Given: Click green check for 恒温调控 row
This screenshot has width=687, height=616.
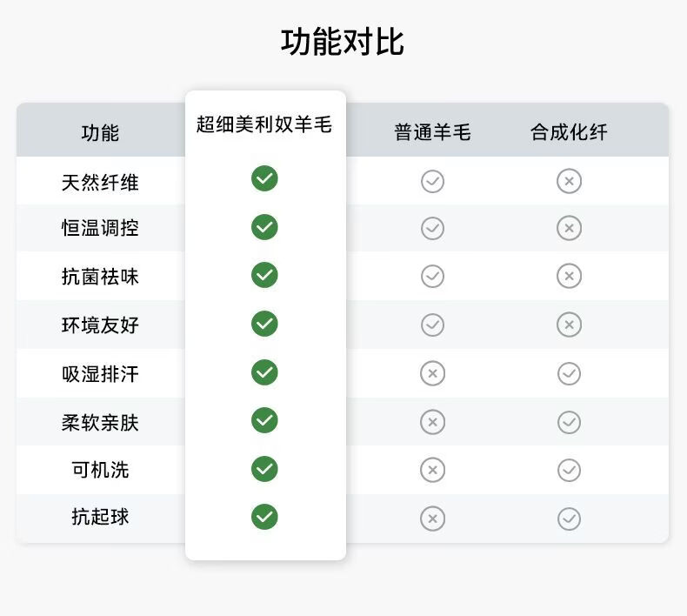Looking at the screenshot, I should point(264,227).
